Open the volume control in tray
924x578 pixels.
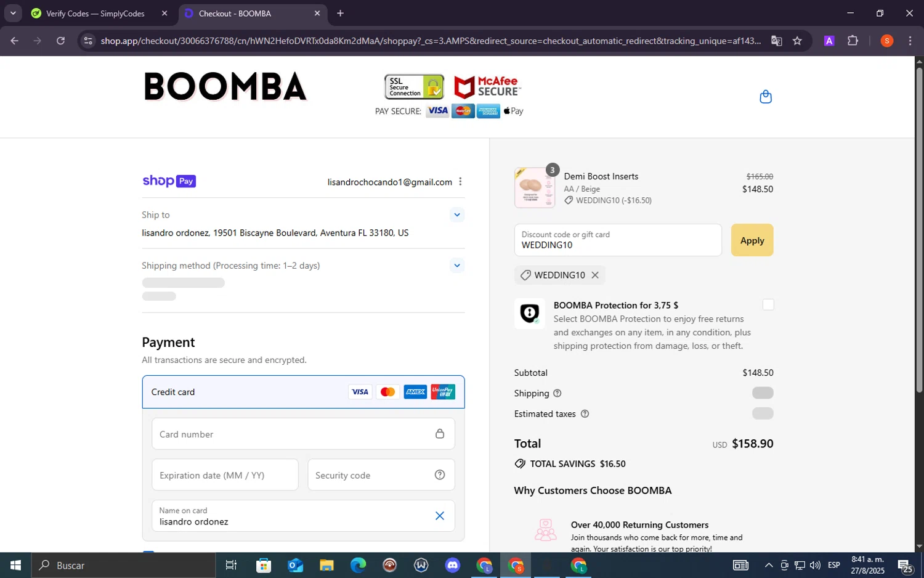pos(815,565)
